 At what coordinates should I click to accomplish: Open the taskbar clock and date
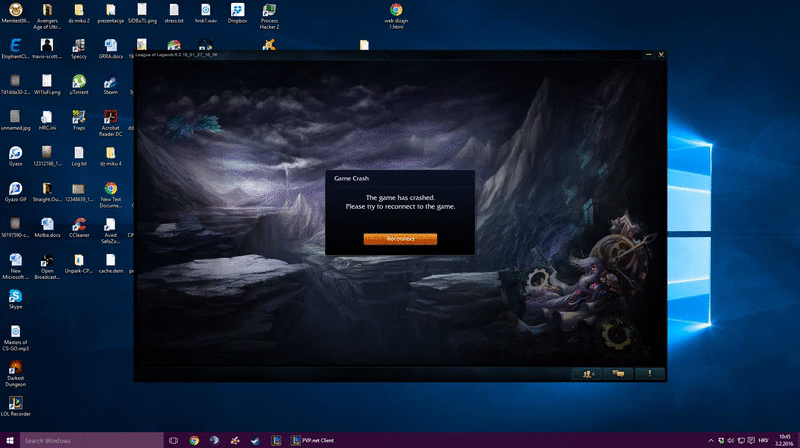(785, 440)
